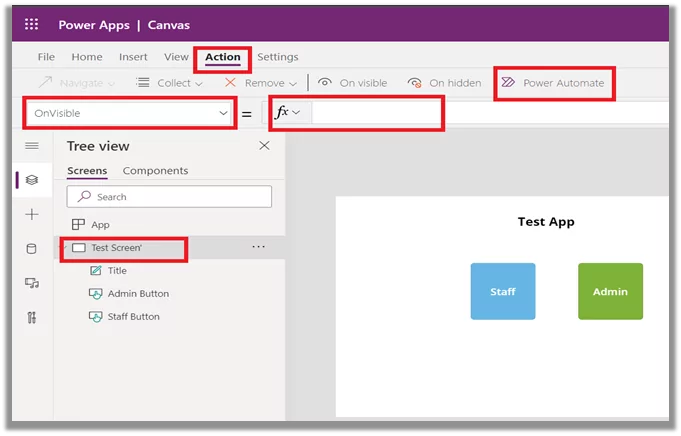The image size is (681, 436).
Task: Open the Advanced tools icon
Action: 32,318
